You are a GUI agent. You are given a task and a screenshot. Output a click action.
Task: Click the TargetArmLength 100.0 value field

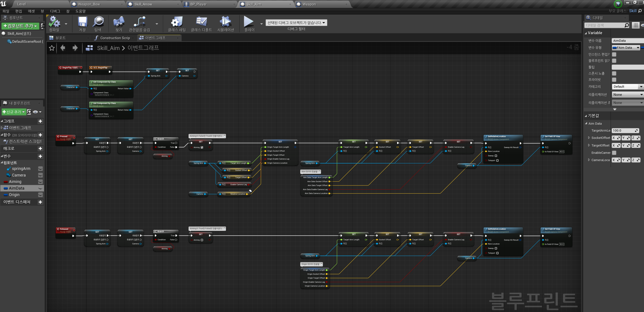click(625, 130)
